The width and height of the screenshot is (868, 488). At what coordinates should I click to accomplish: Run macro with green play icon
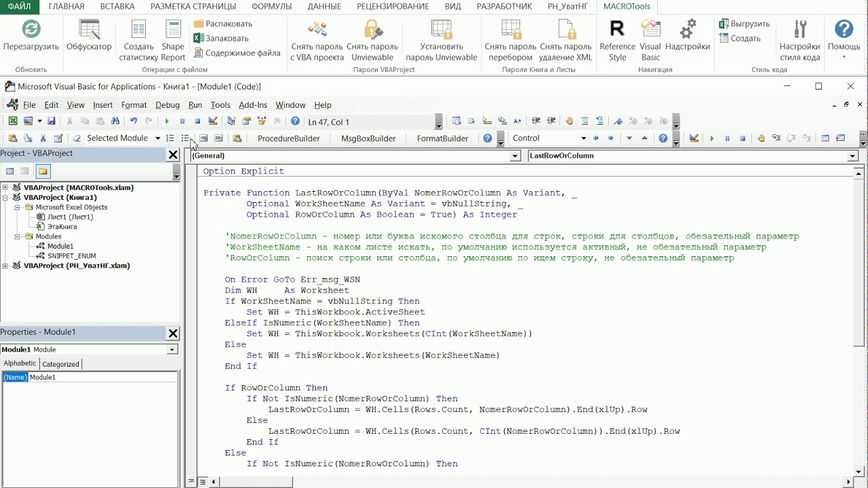tap(167, 121)
